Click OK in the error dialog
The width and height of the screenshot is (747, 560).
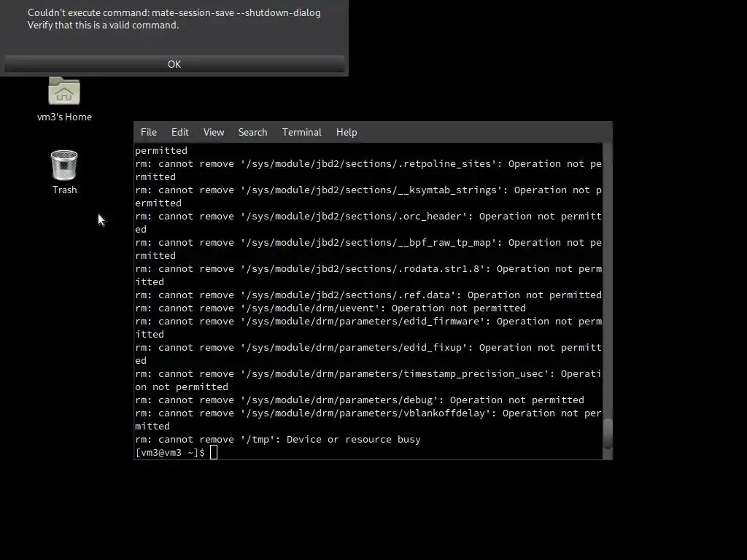click(174, 64)
